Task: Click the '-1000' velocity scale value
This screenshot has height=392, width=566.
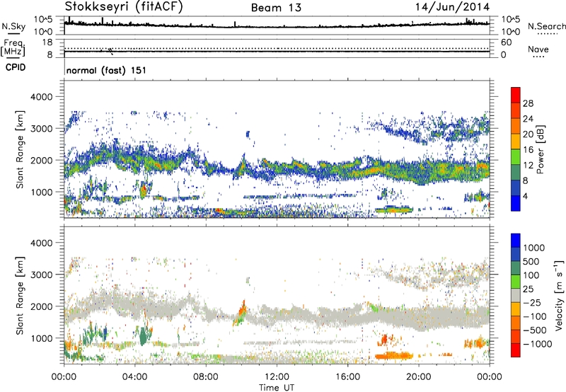Action: (537, 344)
